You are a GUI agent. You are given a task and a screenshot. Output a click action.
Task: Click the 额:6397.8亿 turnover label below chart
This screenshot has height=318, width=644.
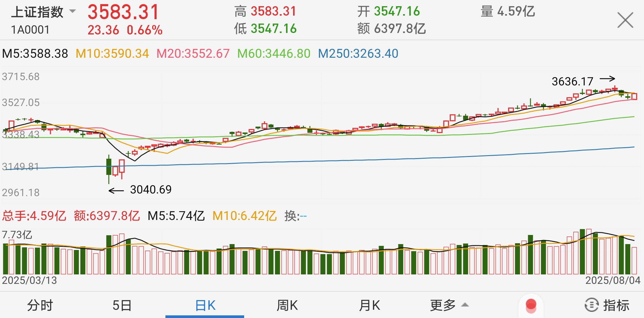[107, 216]
